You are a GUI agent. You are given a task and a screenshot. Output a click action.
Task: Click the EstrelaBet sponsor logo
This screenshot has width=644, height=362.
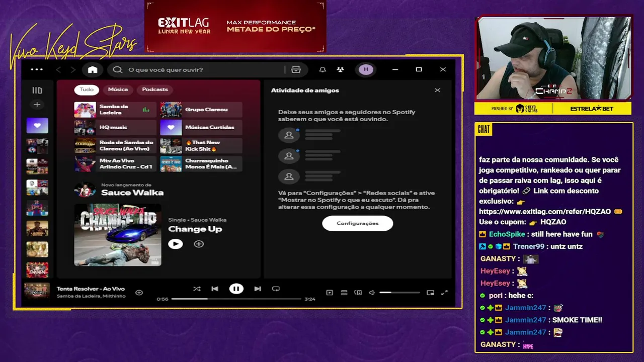[x=592, y=109]
